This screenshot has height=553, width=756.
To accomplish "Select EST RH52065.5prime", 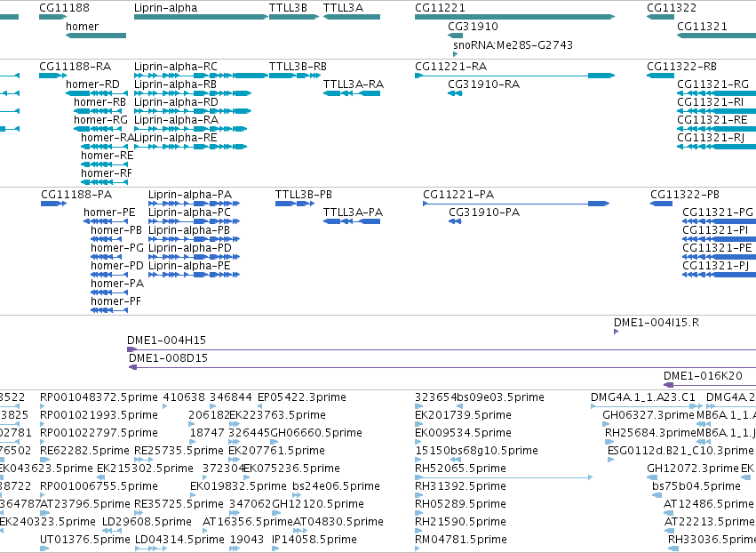I will click(460, 469).
